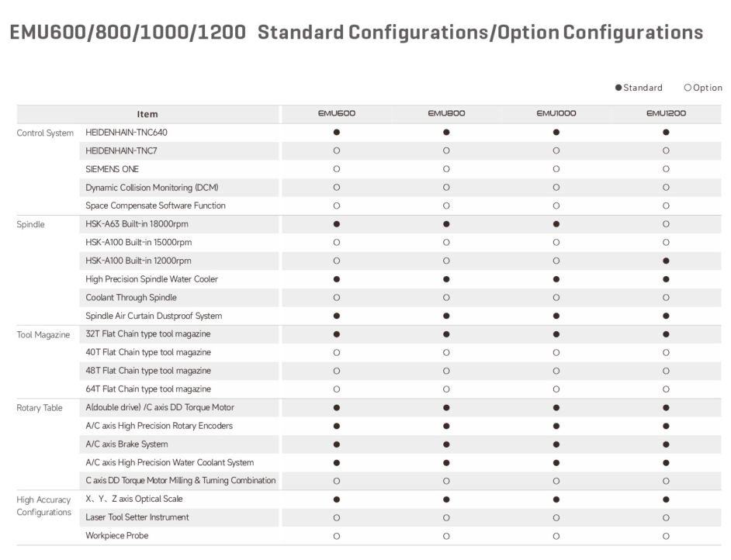The width and height of the screenshot is (731, 560).
Task: Click the Tool Magazine category label
Action: click(x=45, y=334)
